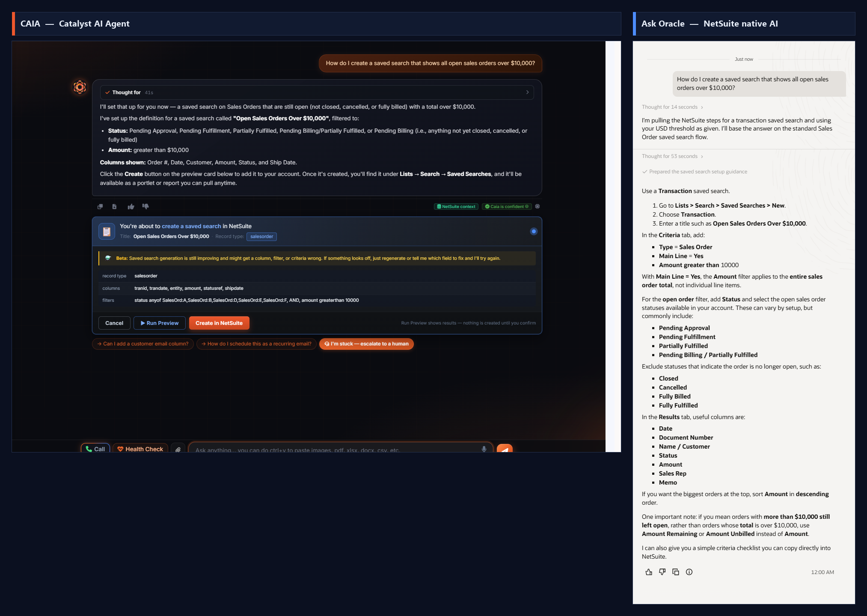This screenshot has width=867, height=616.
Task: Click the CAIA orange hexagon avatar
Action: point(80,87)
